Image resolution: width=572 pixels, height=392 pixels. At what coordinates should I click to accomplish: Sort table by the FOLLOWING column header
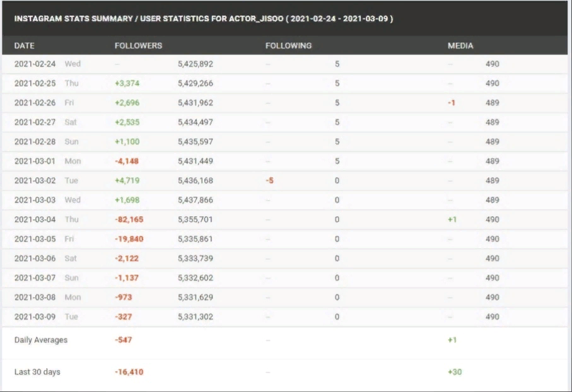coord(289,45)
